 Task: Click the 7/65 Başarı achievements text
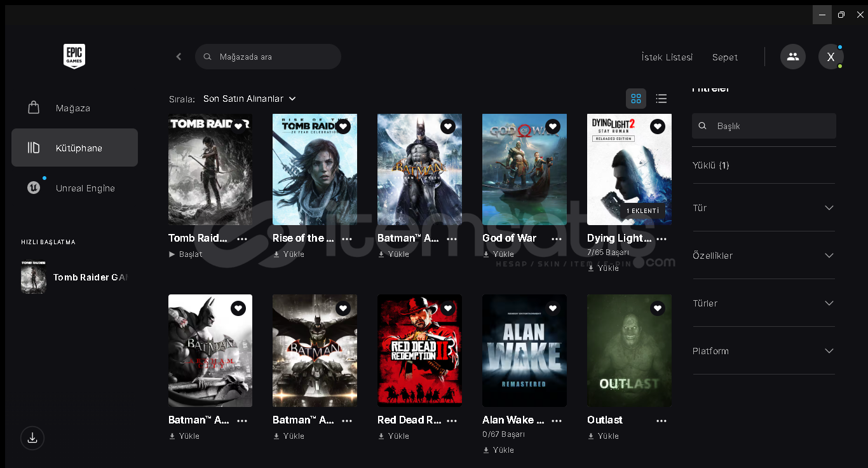pyautogui.click(x=608, y=252)
